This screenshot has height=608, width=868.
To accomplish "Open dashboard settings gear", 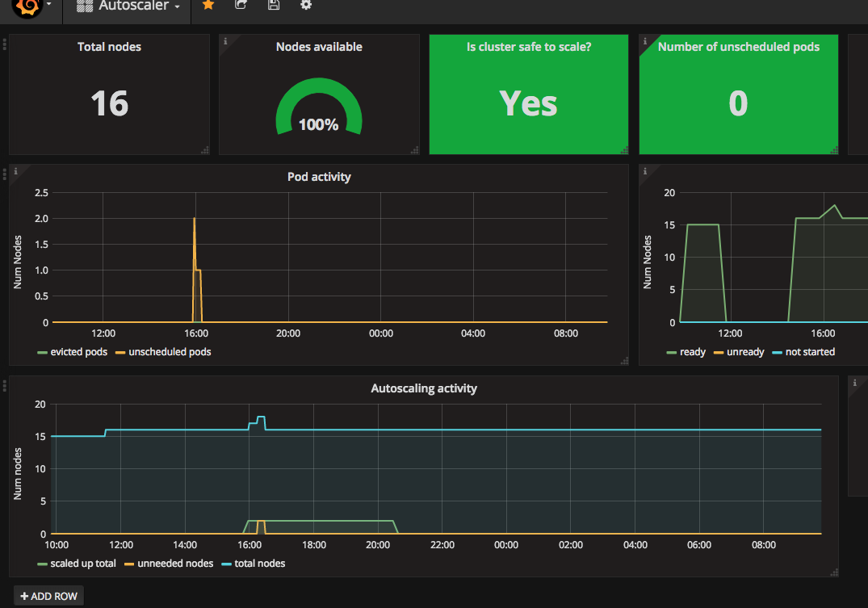I will tap(305, 5).
